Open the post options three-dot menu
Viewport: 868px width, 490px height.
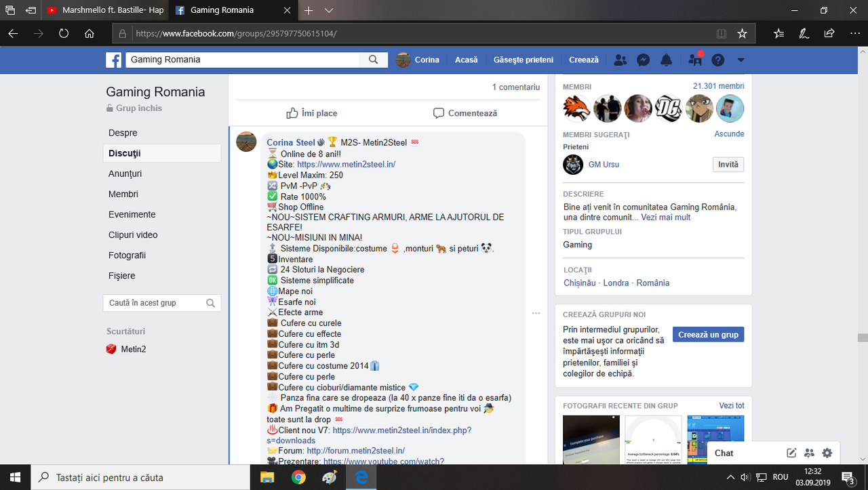[536, 313]
